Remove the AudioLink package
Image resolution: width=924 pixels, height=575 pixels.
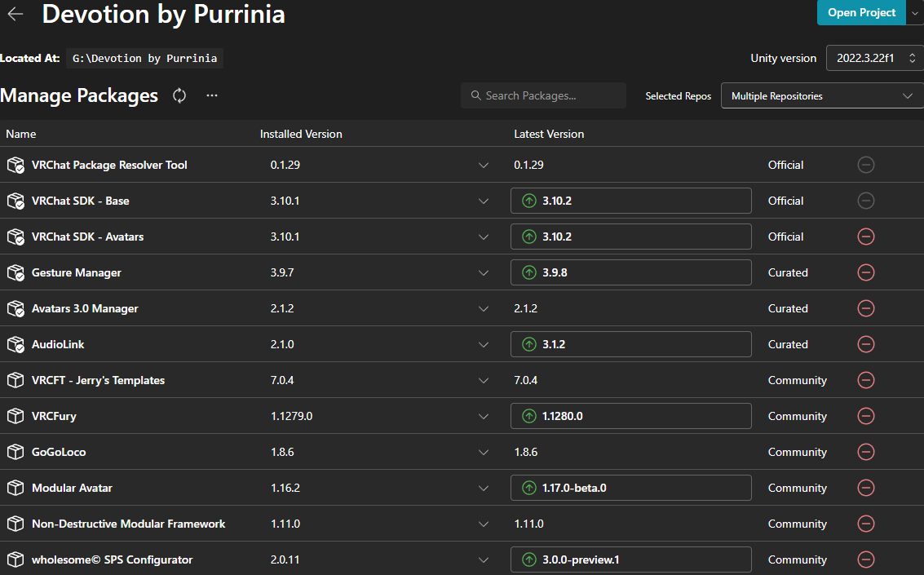point(865,344)
